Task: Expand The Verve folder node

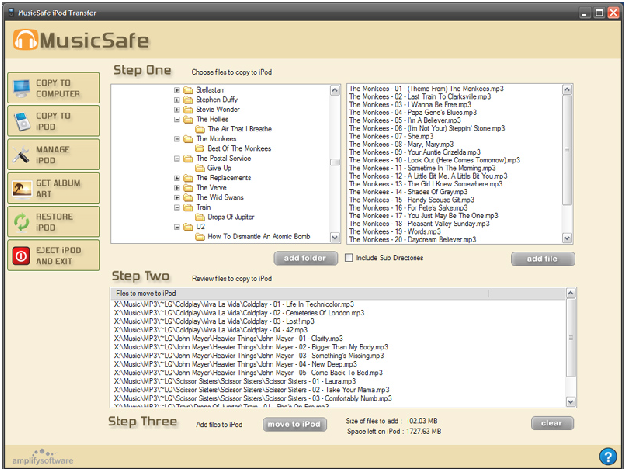Action: pyautogui.click(x=177, y=188)
